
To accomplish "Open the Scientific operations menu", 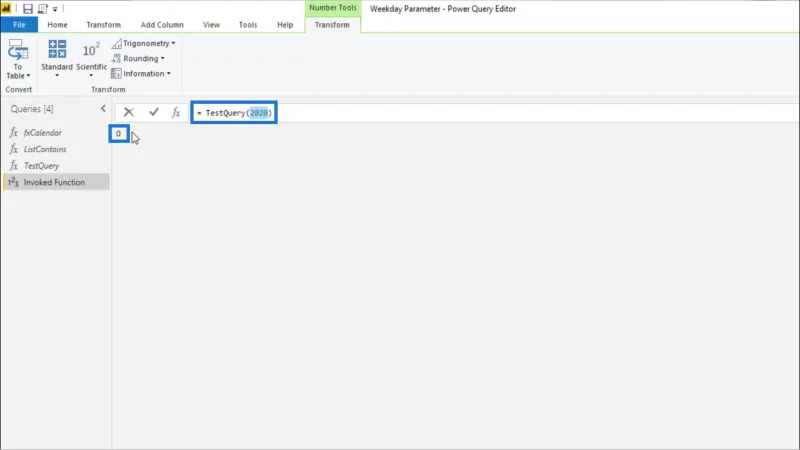I will click(x=91, y=59).
